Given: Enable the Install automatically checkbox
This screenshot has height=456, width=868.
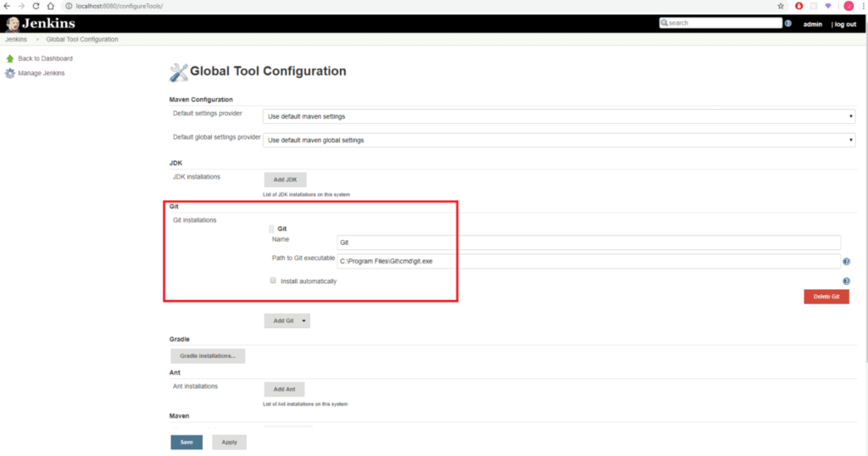Looking at the screenshot, I should pos(273,281).
